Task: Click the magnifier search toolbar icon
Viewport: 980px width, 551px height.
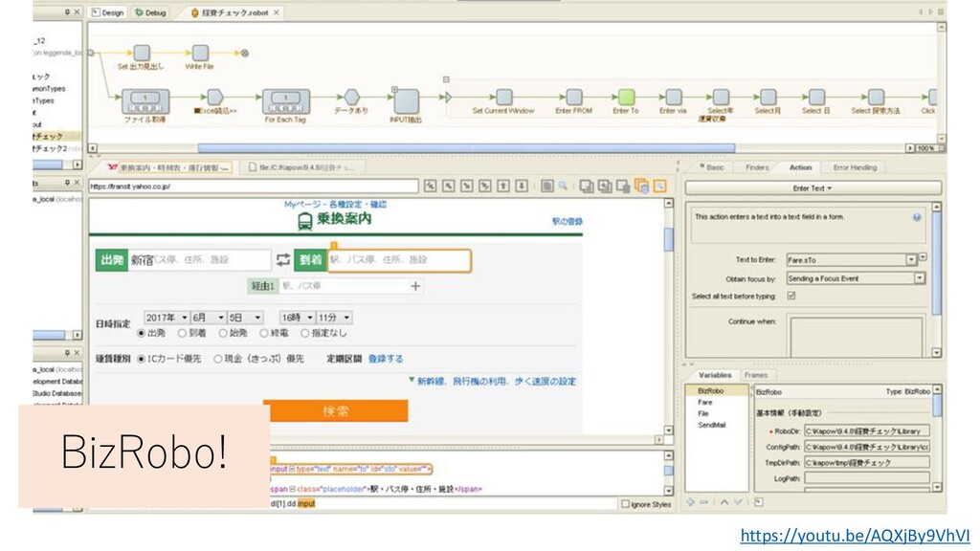Action: 563,186
